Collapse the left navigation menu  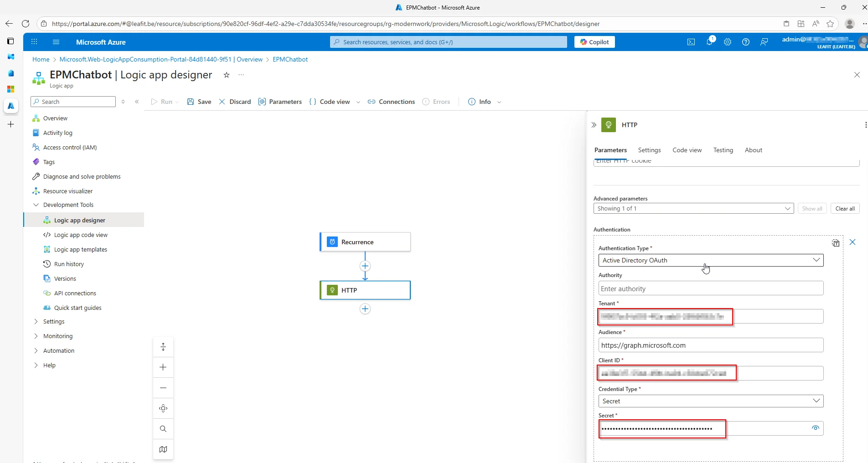point(137,102)
